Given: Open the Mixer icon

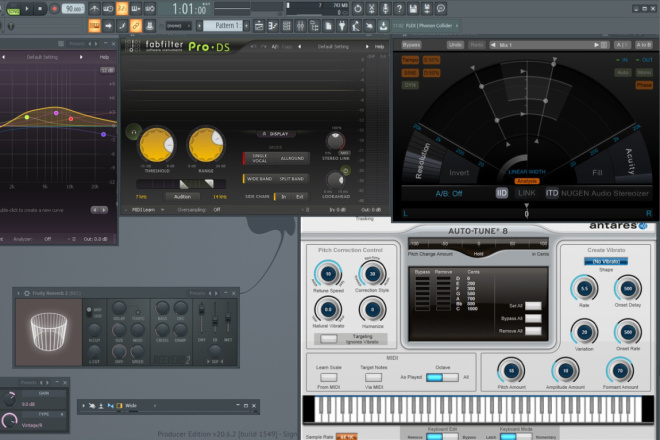Looking at the screenshot, I should pyautogui.click(x=301, y=26).
